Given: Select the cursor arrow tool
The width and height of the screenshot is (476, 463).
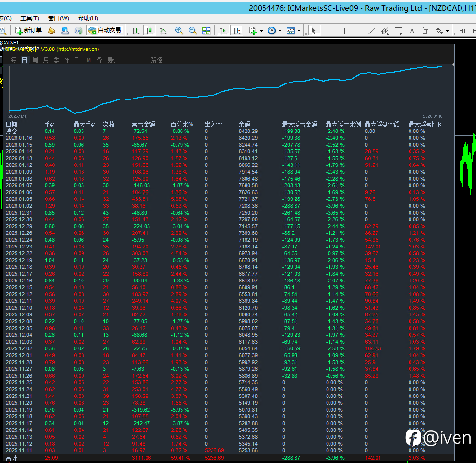Looking at the screenshot, I should click(x=314, y=31).
